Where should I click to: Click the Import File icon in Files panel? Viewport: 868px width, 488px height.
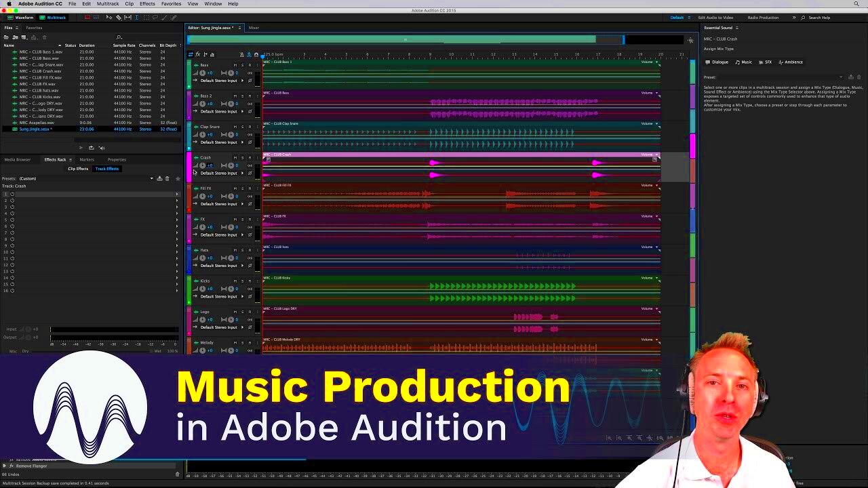click(x=15, y=37)
